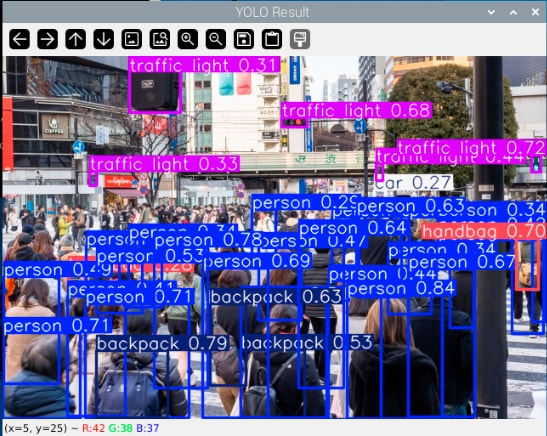Click the 'person 0.78' detection label

[x=208, y=240]
